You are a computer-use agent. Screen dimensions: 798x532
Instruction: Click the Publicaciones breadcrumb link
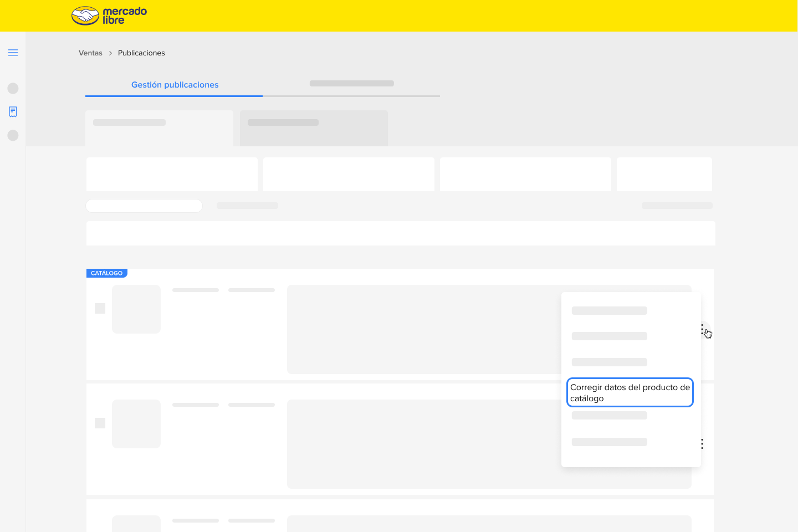[x=141, y=53]
